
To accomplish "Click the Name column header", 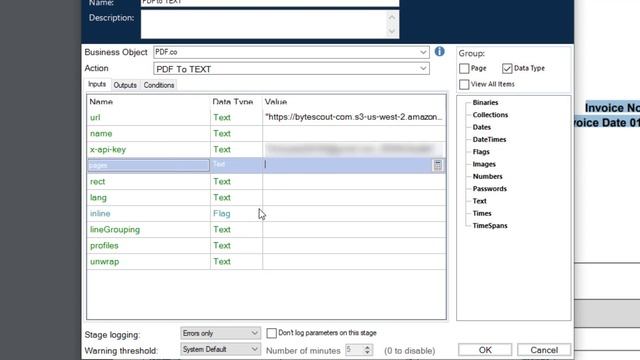I will tap(101, 102).
